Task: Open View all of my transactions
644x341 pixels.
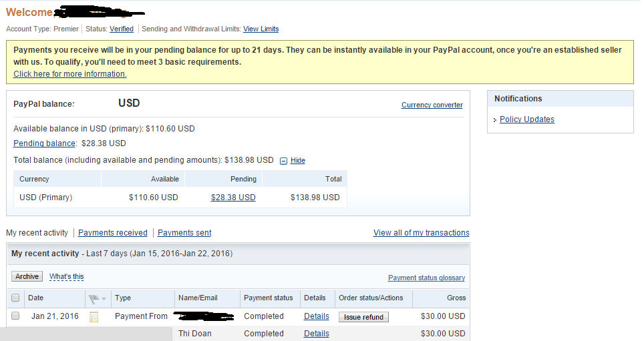Action: 421,233
